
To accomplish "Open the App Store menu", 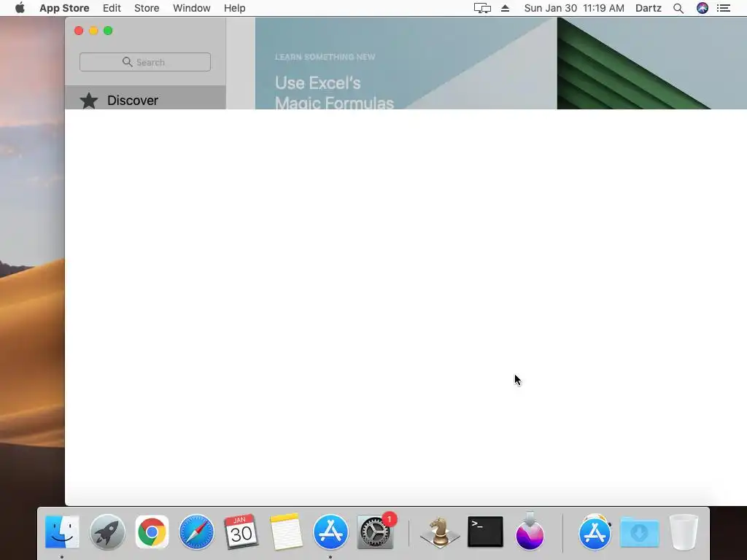I will (x=64, y=8).
